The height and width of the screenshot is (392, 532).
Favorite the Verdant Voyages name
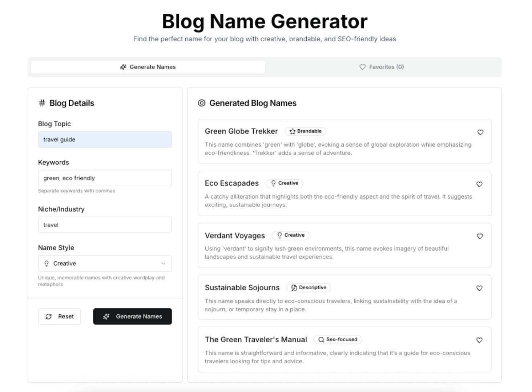480,236
